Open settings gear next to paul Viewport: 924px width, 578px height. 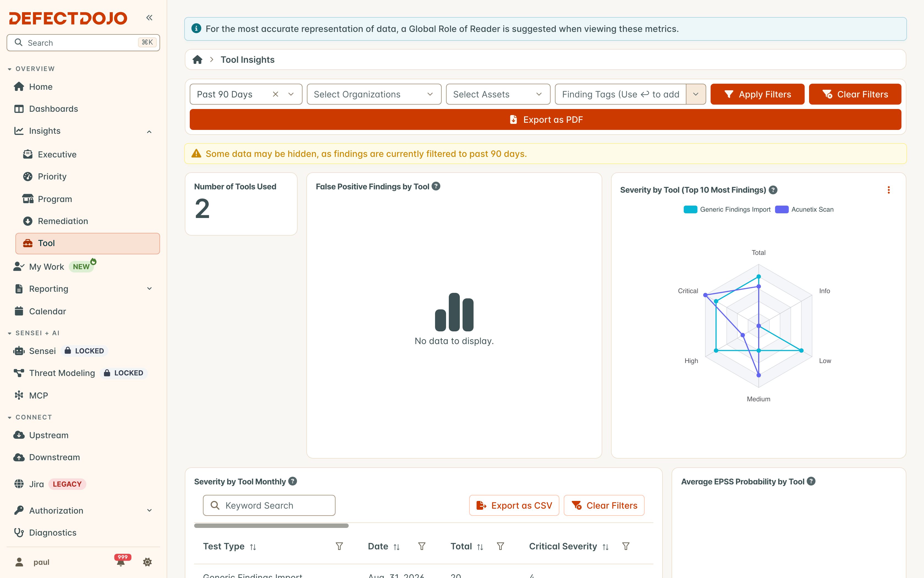(147, 562)
